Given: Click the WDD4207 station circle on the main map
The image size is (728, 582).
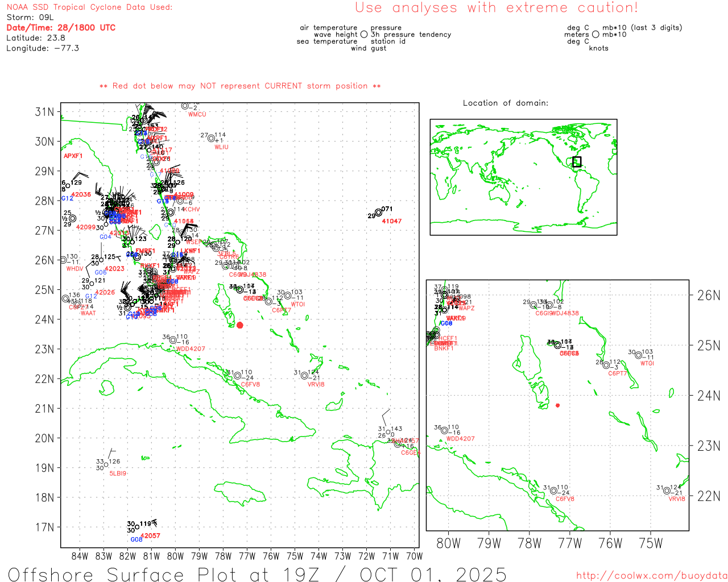Looking at the screenshot, I should [x=173, y=340].
